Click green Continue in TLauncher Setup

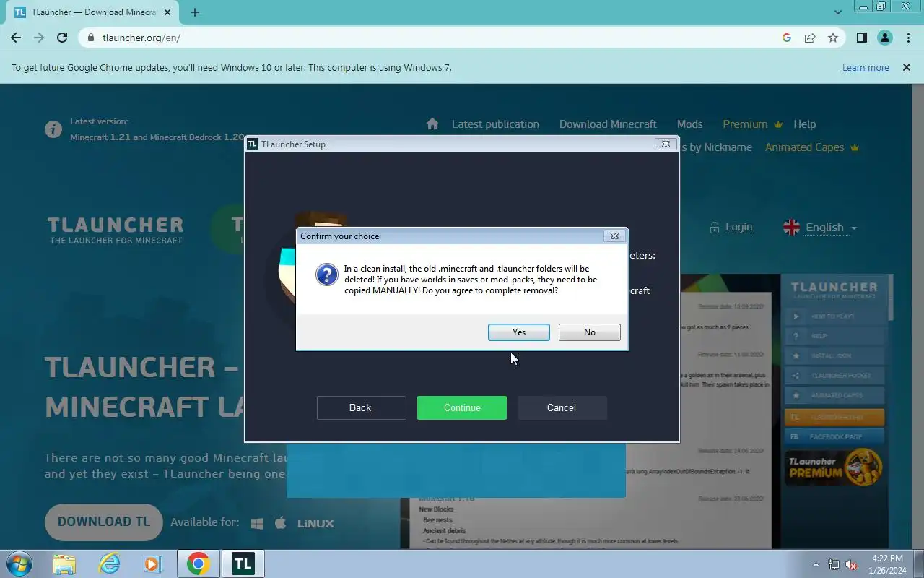click(462, 407)
